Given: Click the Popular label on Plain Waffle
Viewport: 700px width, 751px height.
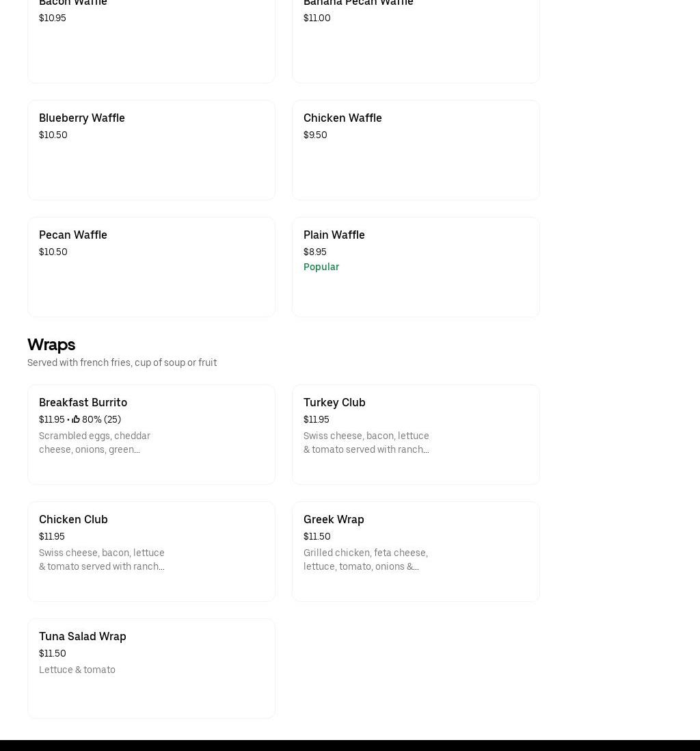Looking at the screenshot, I should point(321,267).
